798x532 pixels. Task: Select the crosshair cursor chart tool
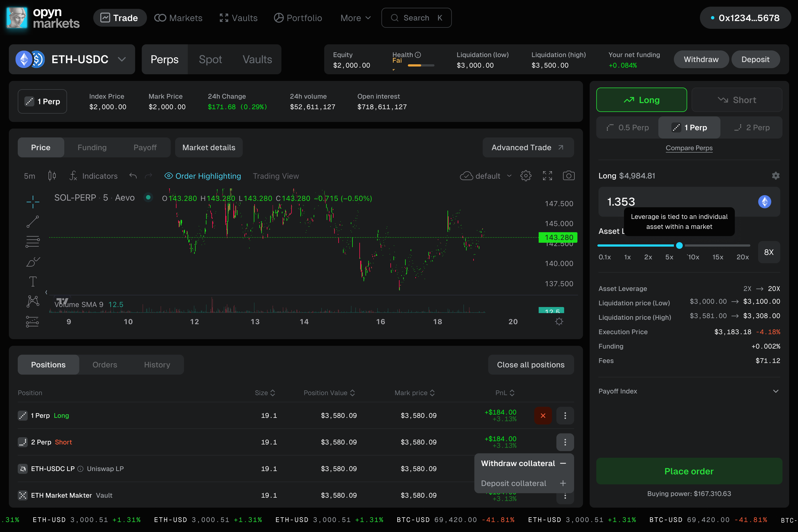(33, 202)
